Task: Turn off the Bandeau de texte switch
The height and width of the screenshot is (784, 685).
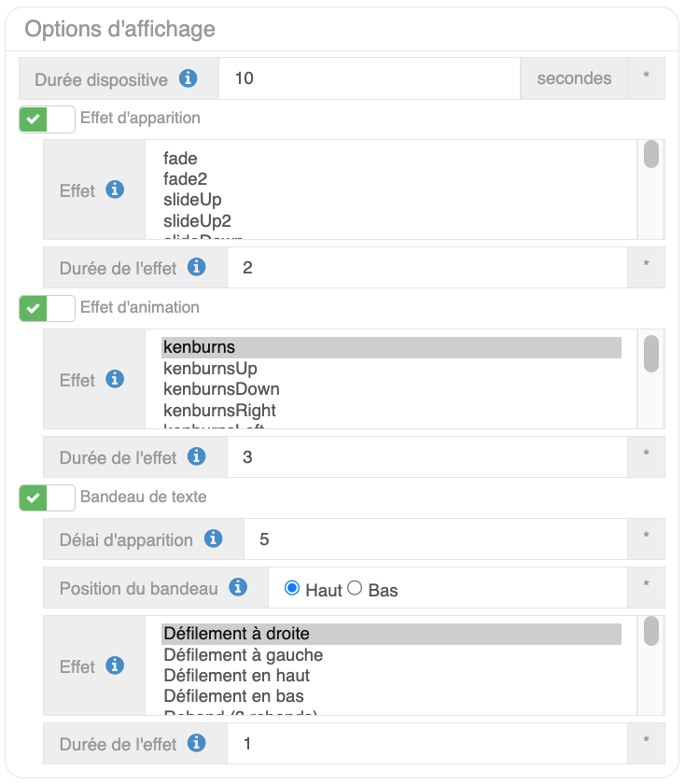Action: tap(47, 497)
